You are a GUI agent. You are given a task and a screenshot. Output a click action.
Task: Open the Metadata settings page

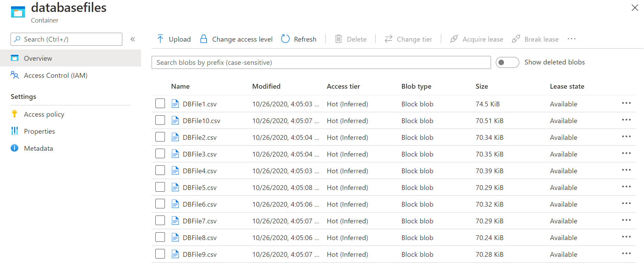point(38,148)
